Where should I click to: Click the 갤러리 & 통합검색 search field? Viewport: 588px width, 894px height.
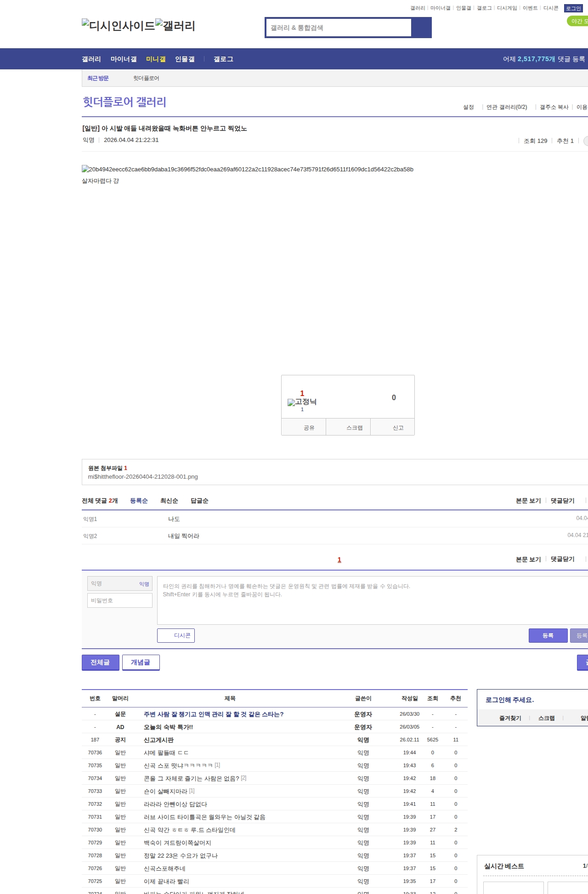339,28
